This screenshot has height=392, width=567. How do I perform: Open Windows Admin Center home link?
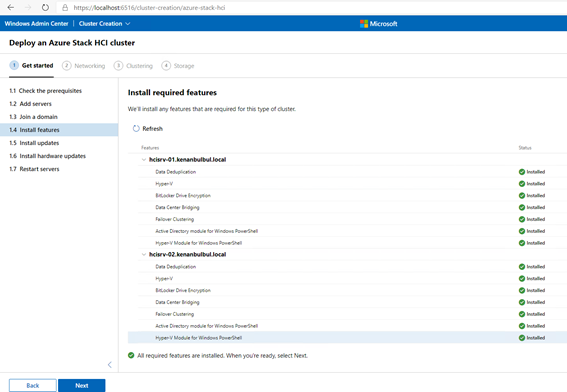[37, 24]
